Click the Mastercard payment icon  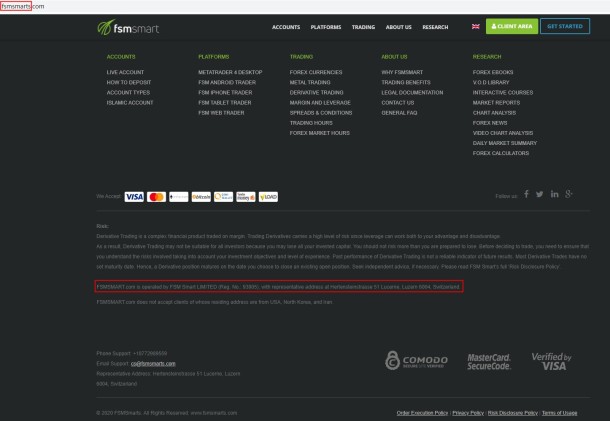[x=156, y=196]
